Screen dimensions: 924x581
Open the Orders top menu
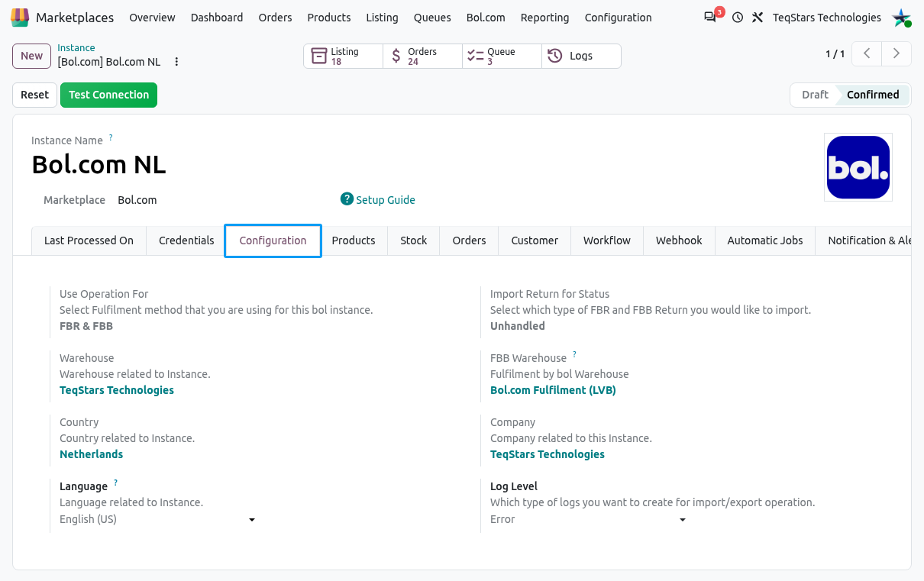[x=275, y=17]
